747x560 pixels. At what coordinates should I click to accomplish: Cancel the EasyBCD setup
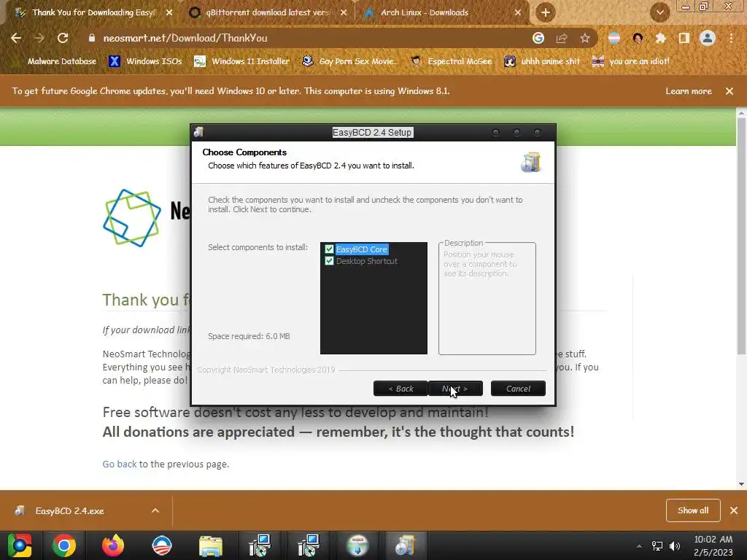point(518,389)
